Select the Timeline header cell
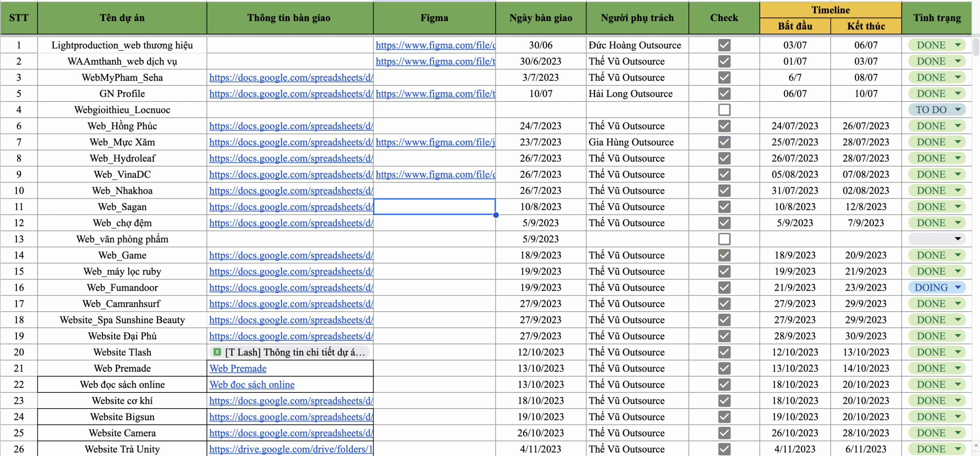This screenshot has width=980, height=456. pos(830,10)
